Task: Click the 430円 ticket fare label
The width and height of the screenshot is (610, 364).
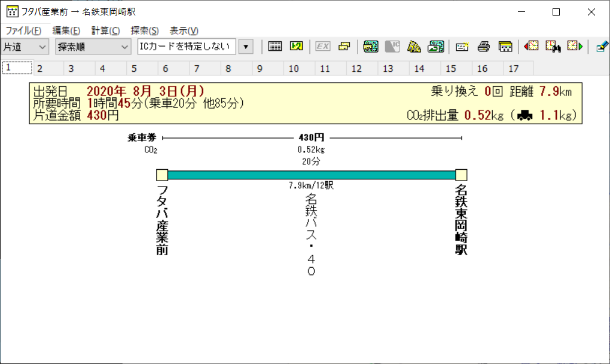Action: point(311,137)
